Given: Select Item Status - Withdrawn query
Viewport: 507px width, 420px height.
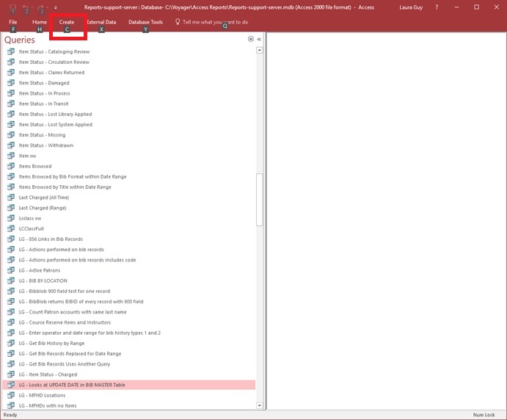Looking at the screenshot, I should click(x=45, y=145).
